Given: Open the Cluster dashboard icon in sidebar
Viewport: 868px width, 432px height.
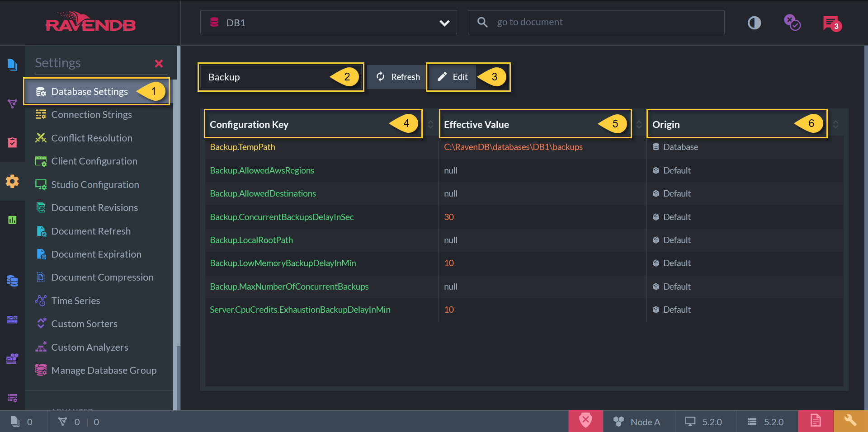Looking at the screenshot, I should tap(12, 359).
